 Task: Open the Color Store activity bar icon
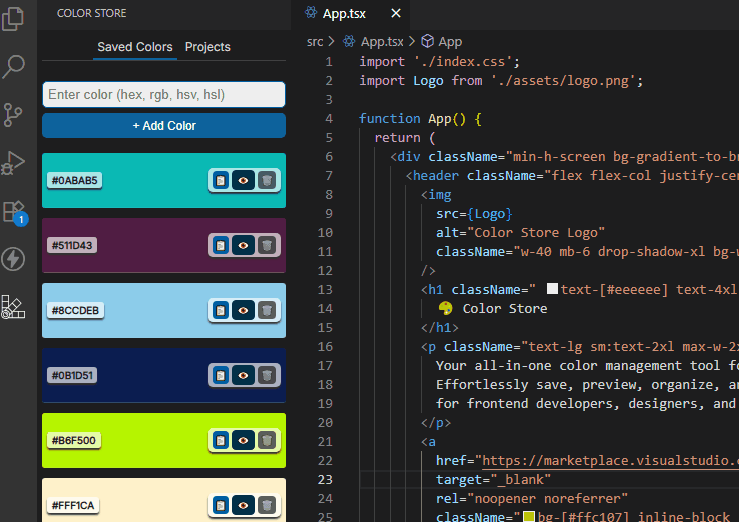(x=13, y=307)
